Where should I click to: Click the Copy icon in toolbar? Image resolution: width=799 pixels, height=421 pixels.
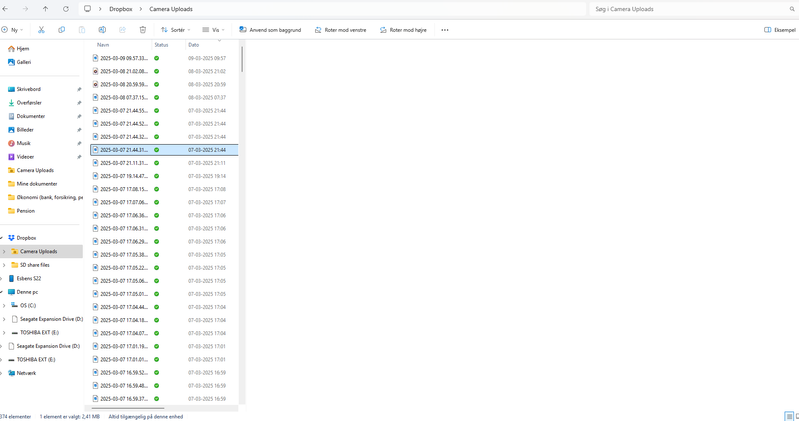pos(61,30)
